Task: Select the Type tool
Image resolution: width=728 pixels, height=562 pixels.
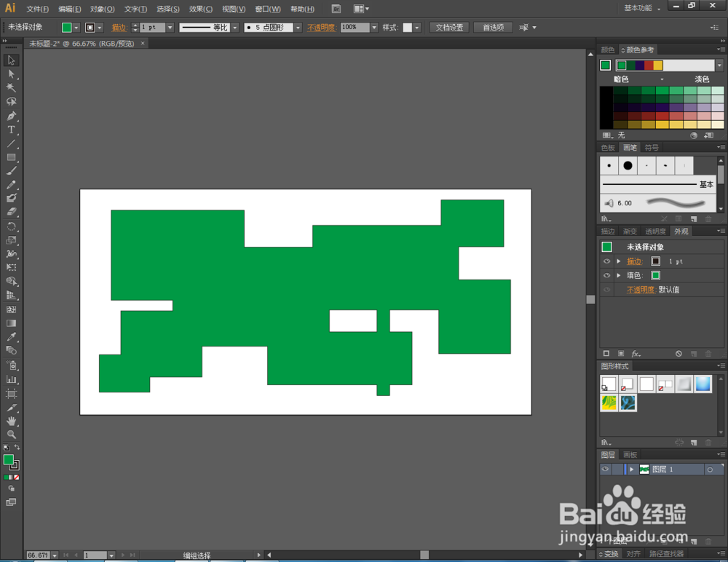Action: [x=11, y=130]
